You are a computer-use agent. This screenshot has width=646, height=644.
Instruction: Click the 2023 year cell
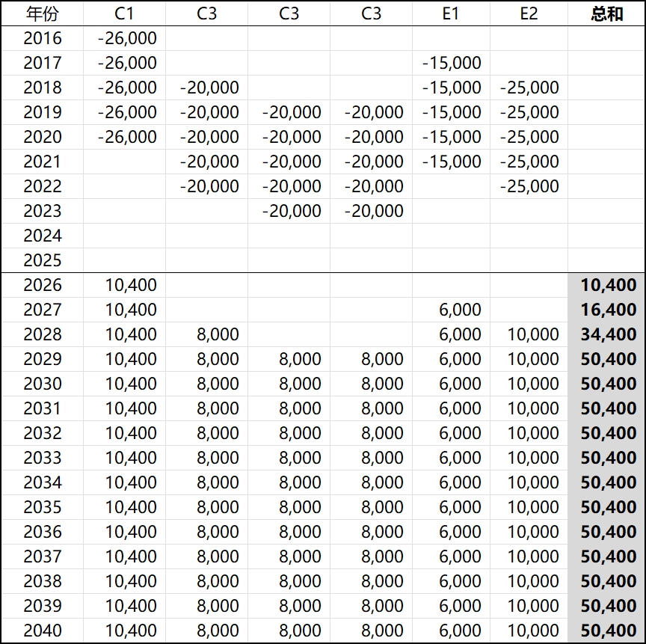point(42,211)
